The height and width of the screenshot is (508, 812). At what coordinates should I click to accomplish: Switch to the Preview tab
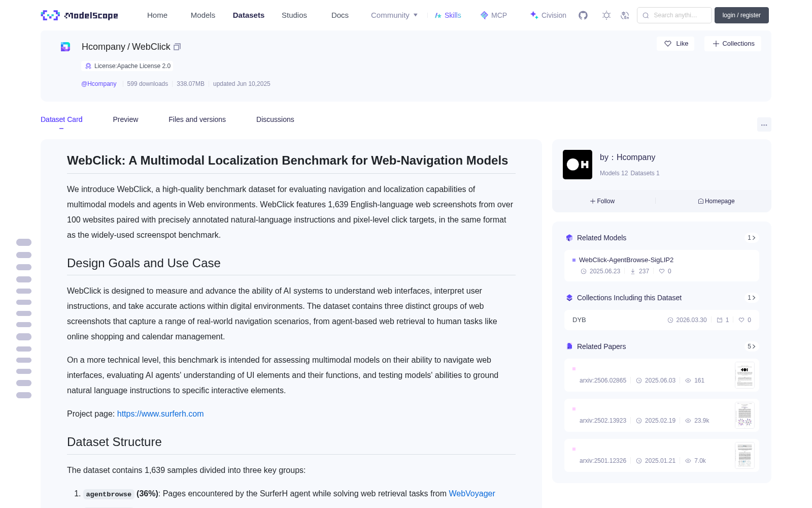(125, 119)
